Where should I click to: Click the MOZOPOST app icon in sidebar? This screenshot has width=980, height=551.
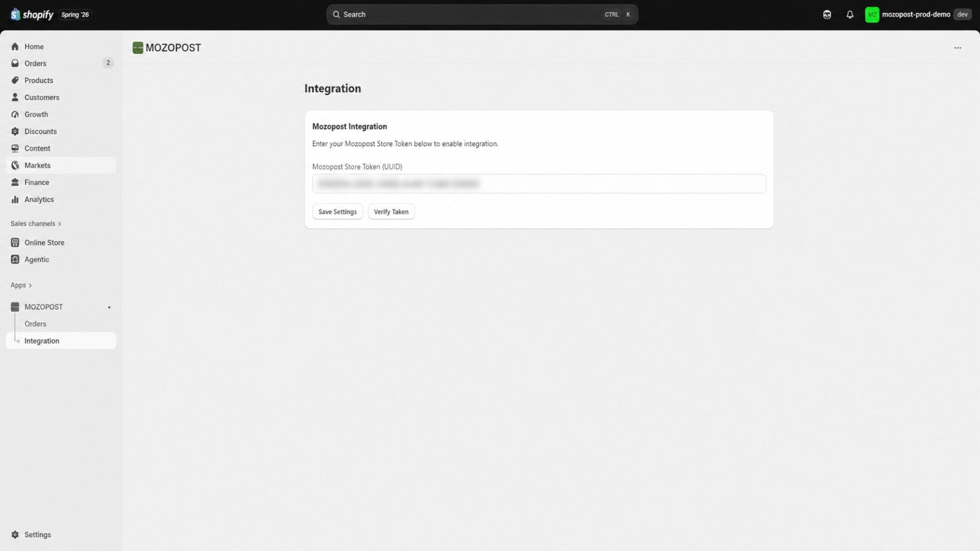pyautogui.click(x=15, y=307)
